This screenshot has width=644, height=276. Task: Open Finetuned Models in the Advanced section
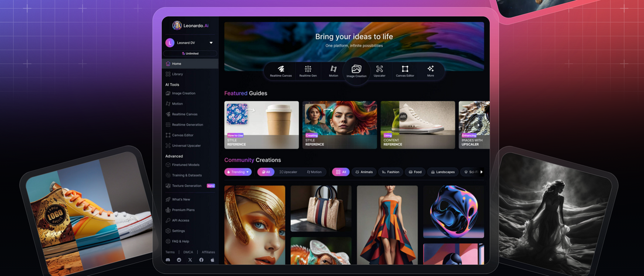click(185, 165)
